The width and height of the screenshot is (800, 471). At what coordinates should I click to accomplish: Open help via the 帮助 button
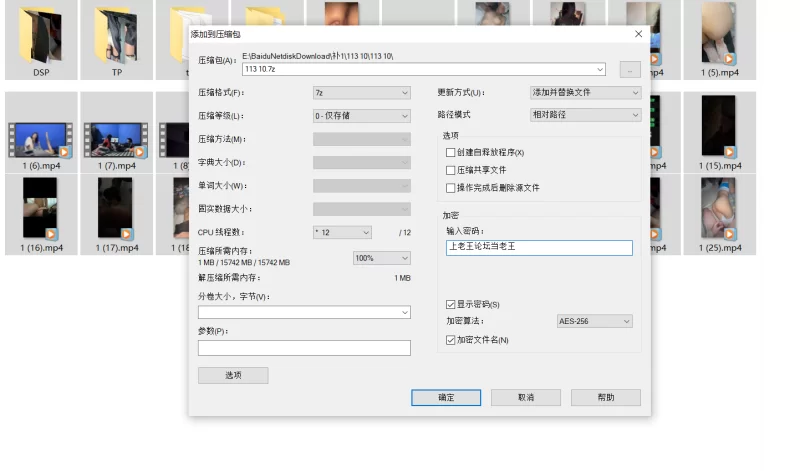(x=606, y=398)
